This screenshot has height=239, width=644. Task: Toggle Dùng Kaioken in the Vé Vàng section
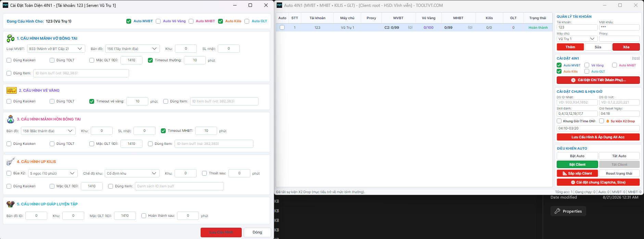[9, 101]
